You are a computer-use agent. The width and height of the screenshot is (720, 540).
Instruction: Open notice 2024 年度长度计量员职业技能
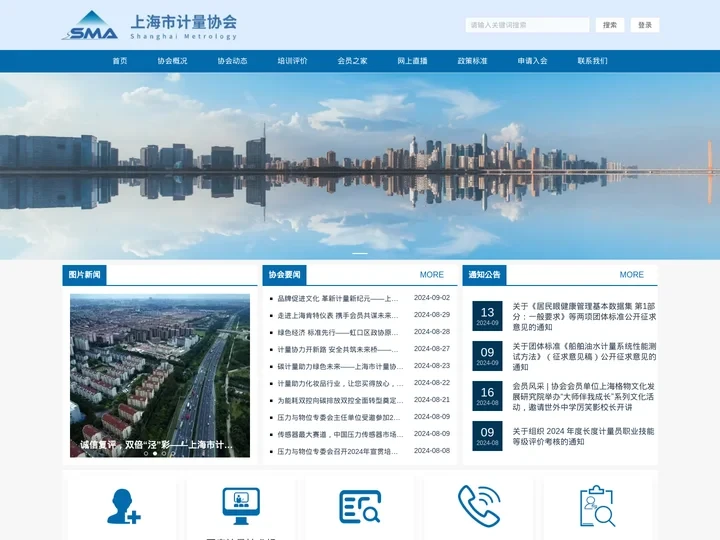(x=583, y=436)
